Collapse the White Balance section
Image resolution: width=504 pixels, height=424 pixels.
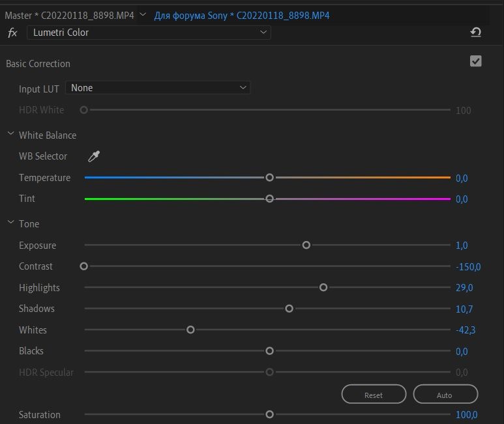(10, 135)
